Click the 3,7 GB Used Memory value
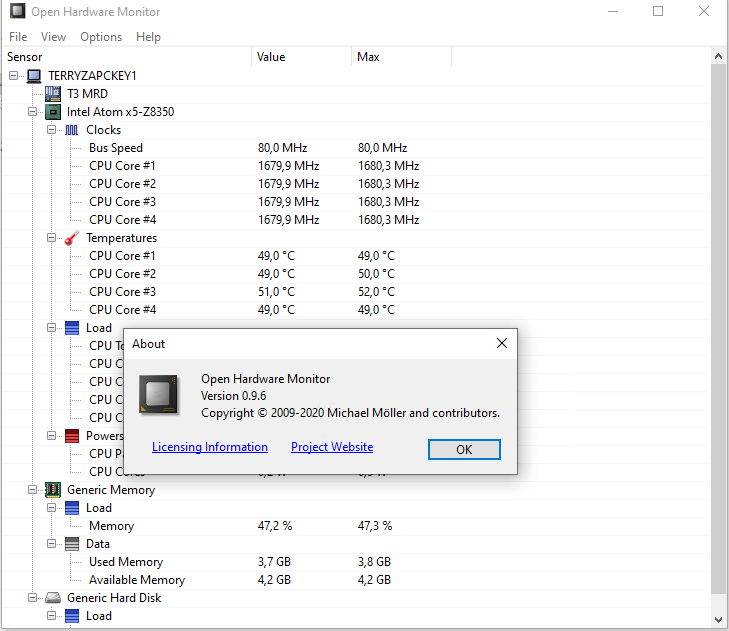This screenshot has width=729, height=631. 274,562
